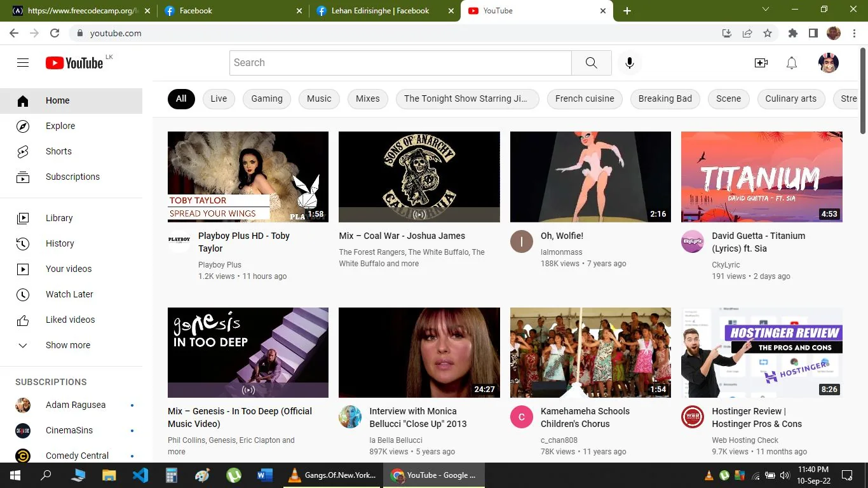This screenshot has height=488, width=868.
Task: Open Web Hosting Check channel avatar
Action: click(x=693, y=417)
